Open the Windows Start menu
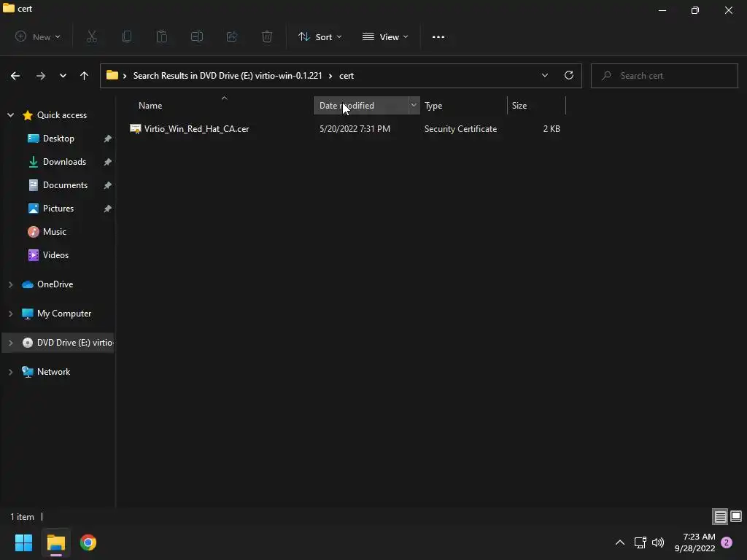Image resolution: width=747 pixels, height=560 pixels. pos(23,542)
